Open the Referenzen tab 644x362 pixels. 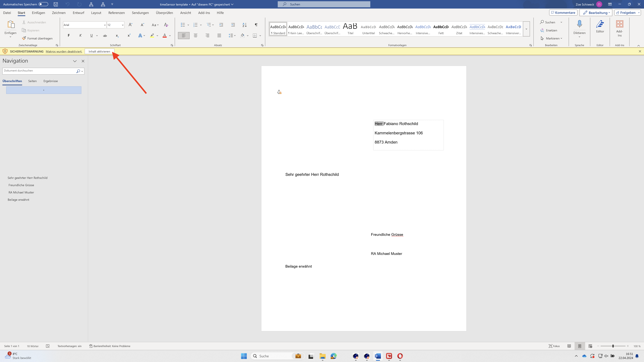pyautogui.click(x=116, y=13)
